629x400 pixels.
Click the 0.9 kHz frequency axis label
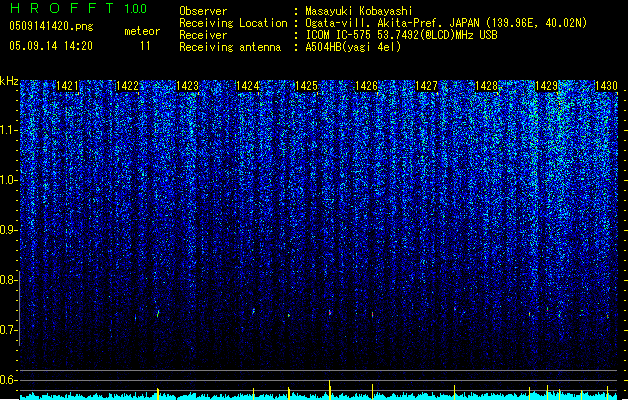[x=9, y=230]
